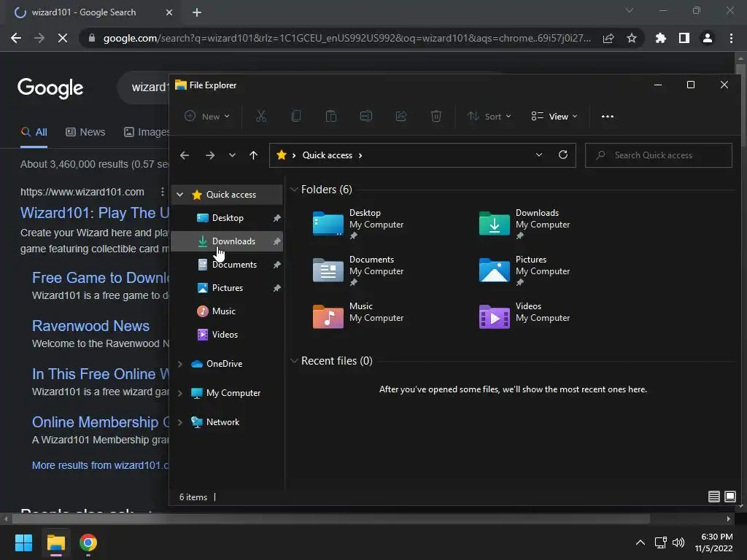Click the Quick access breadcrumb in address bar
This screenshot has width=747, height=560.
pyautogui.click(x=328, y=155)
